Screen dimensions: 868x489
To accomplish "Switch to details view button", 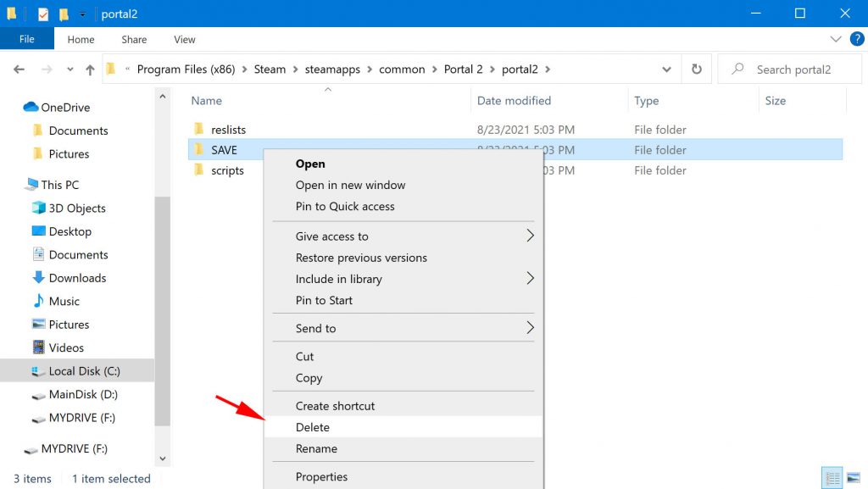I will [832, 477].
